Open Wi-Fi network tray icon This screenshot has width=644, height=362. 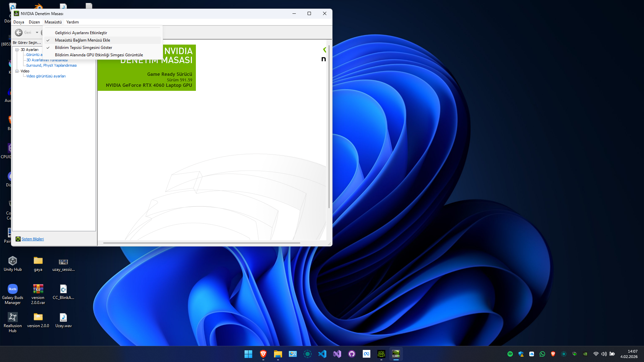click(x=596, y=354)
